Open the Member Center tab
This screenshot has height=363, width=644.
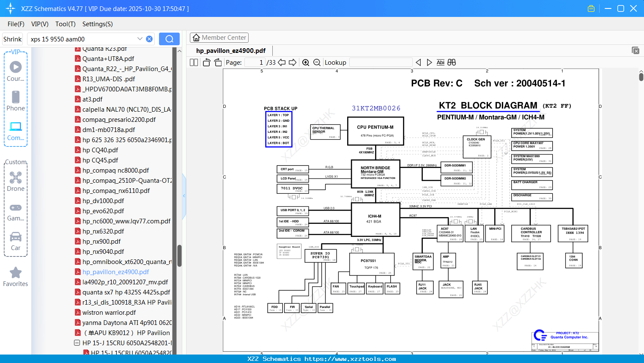tap(219, 38)
